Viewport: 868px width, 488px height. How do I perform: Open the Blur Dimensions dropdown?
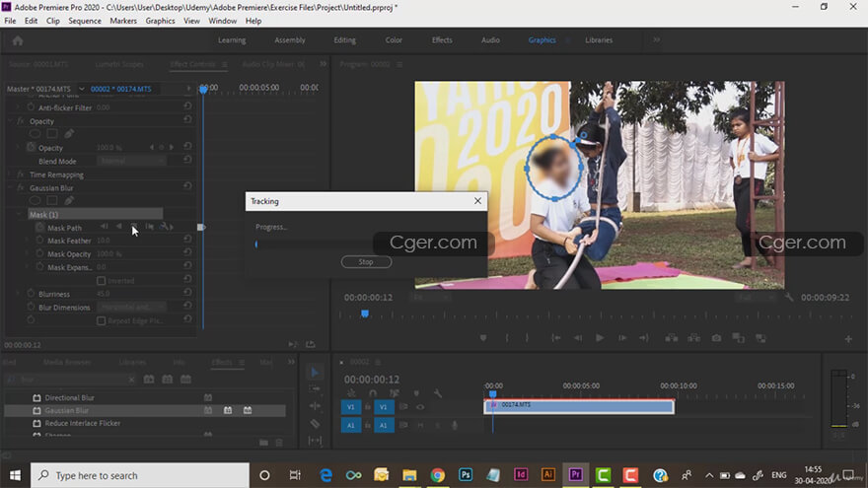(x=131, y=307)
